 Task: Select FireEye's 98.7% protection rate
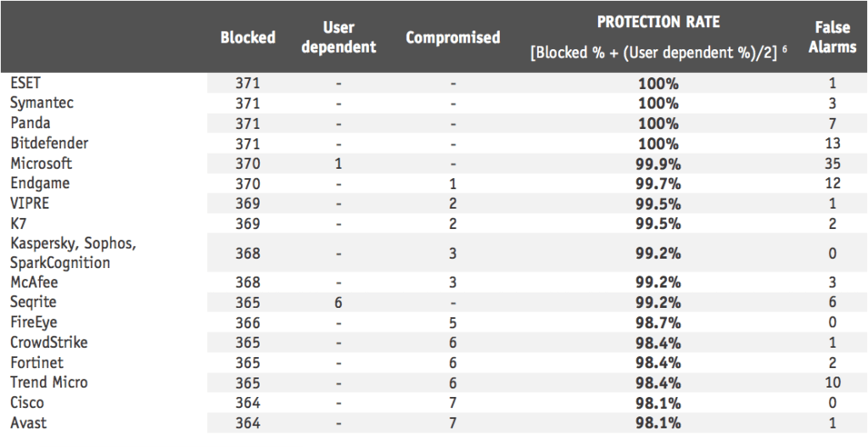658,322
